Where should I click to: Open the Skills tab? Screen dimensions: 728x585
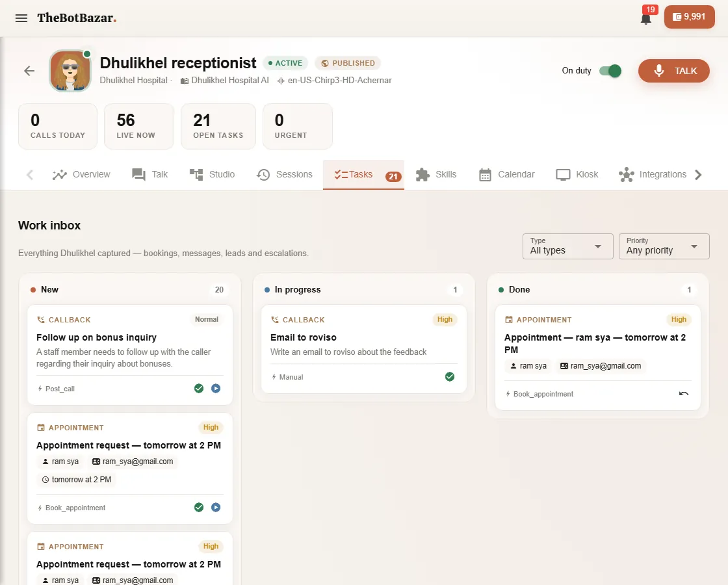[x=436, y=175]
